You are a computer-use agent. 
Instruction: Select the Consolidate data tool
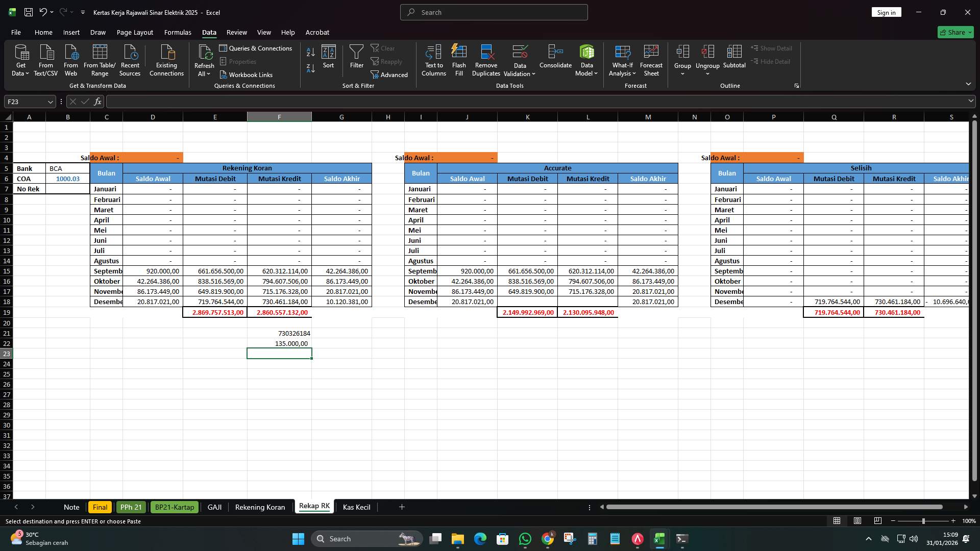click(x=555, y=60)
